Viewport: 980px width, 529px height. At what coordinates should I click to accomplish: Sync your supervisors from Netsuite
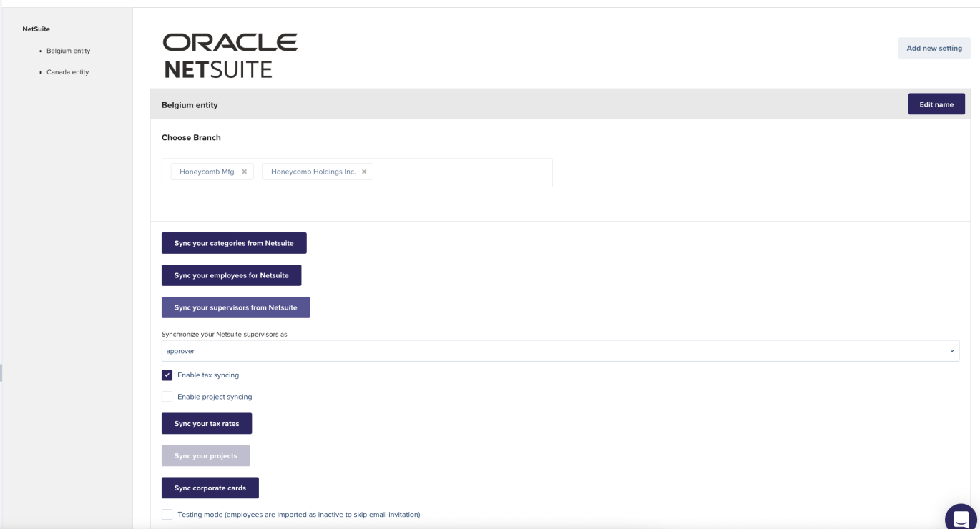[x=236, y=307]
